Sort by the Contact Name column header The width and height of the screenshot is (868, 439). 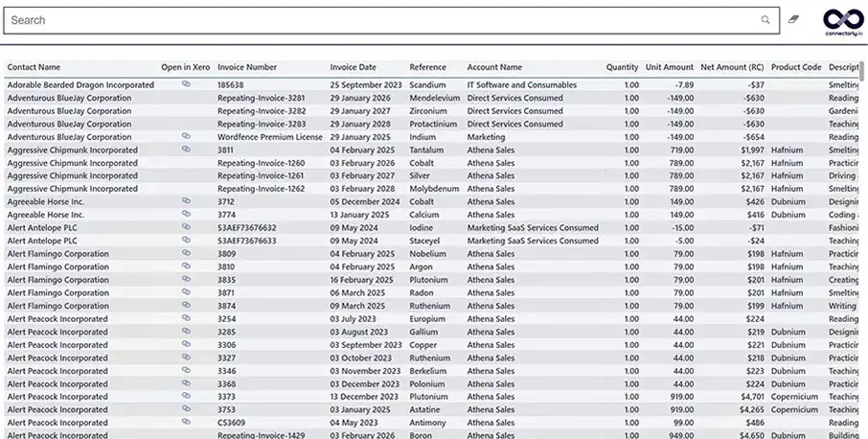click(34, 68)
